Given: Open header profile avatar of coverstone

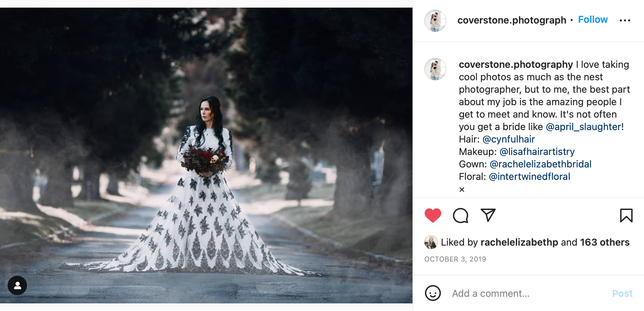Looking at the screenshot, I should (x=435, y=21).
